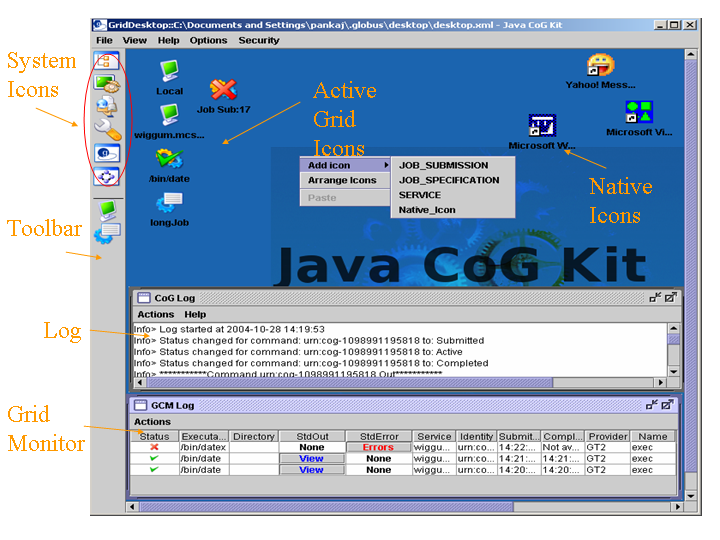The width and height of the screenshot is (720, 540).
Task: Open the Actions menu in CoG Log
Action: coord(155,315)
